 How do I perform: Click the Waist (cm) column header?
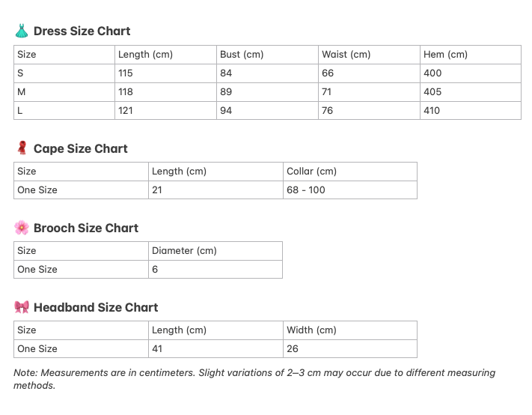[x=346, y=54]
